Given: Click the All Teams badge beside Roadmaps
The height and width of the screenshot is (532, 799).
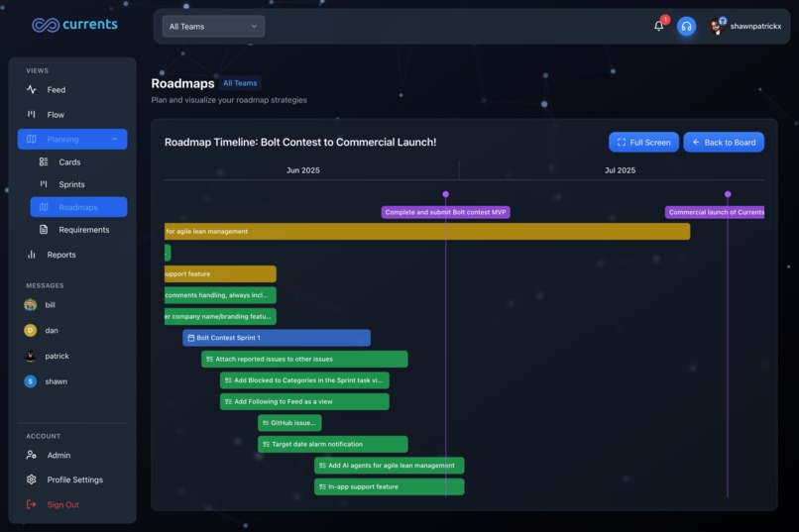Looking at the screenshot, I should pyautogui.click(x=240, y=83).
